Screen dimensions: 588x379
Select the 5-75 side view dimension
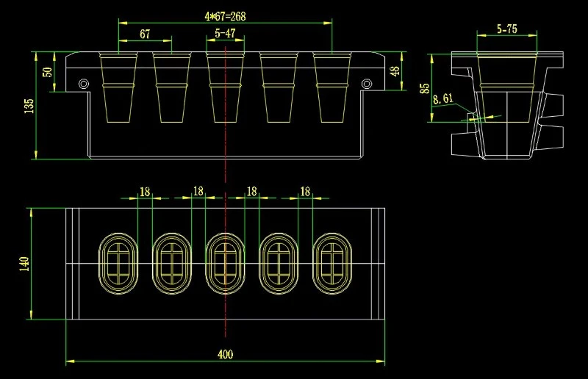(507, 29)
